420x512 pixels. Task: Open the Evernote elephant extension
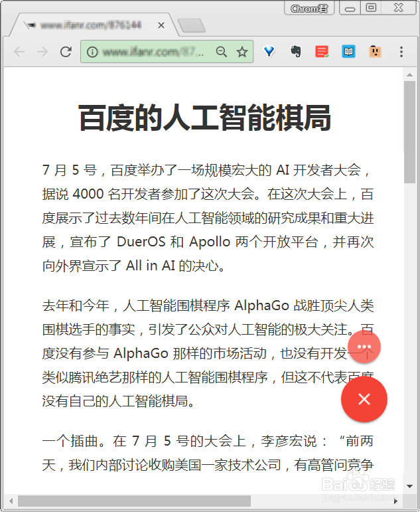[x=296, y=51]
